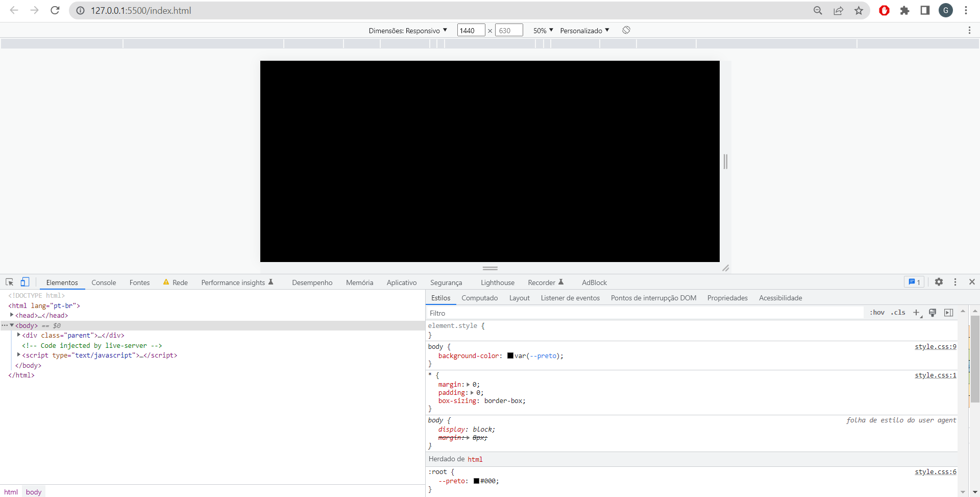Image resolution: width=980 pixels, height=497 pixels.
Task: Open the style.css:6 source link
Action: click(x=935, y=471)
